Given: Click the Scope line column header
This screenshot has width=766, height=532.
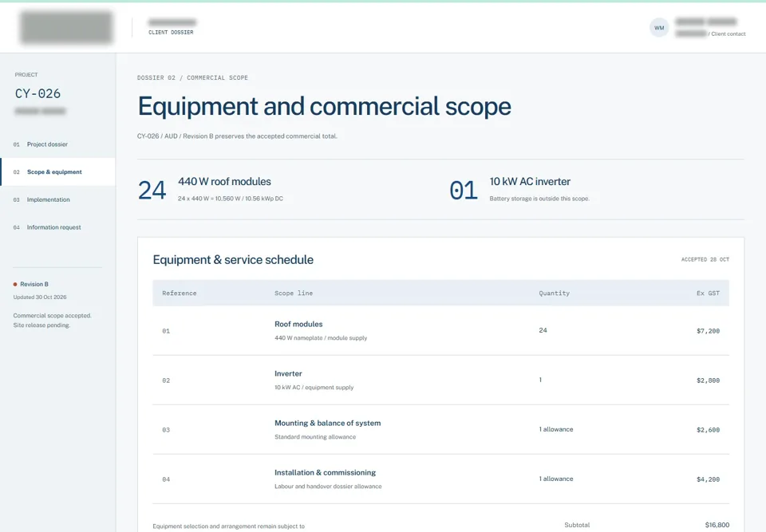Looking at the screenshot, I should pos(294,293).
